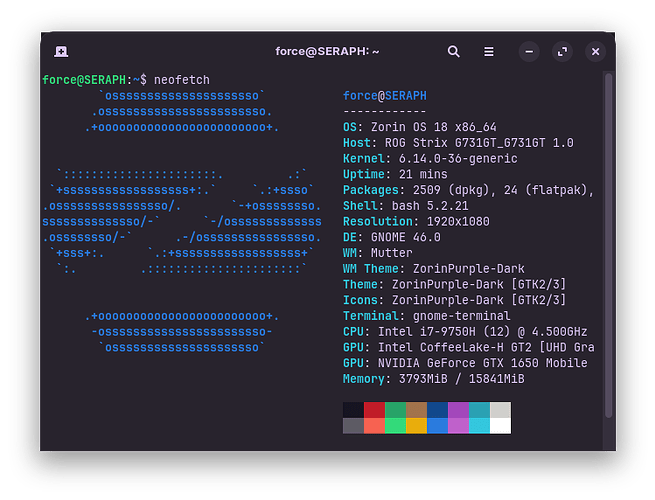Click the Shell: bash 5.2.21 line
655x500 pixels.
(x=406, y=206)
